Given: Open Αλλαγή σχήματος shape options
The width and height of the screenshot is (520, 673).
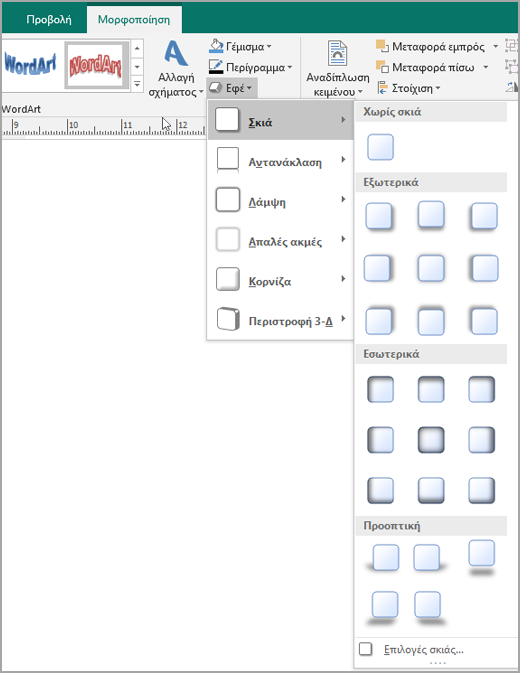Looking at the screenshot, I should (x=175, y=70).
